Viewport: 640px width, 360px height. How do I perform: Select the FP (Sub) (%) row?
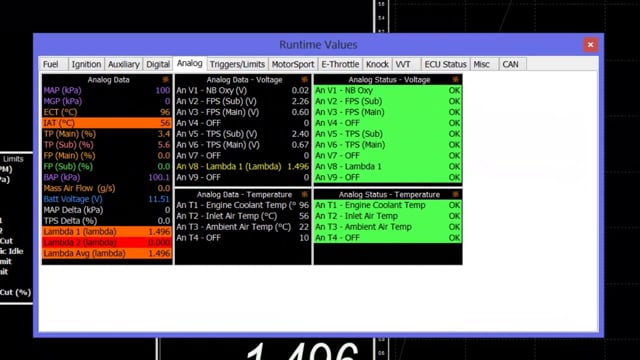[x=107, y=167]
